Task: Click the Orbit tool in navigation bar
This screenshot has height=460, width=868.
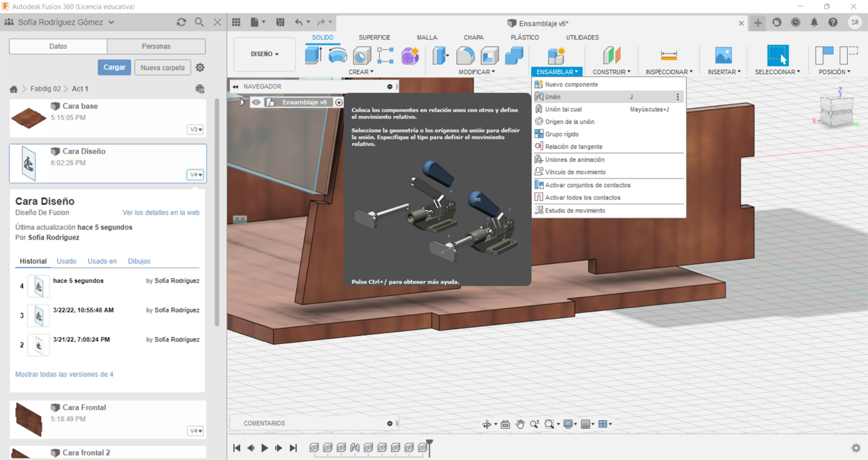Action: point(486,424)
